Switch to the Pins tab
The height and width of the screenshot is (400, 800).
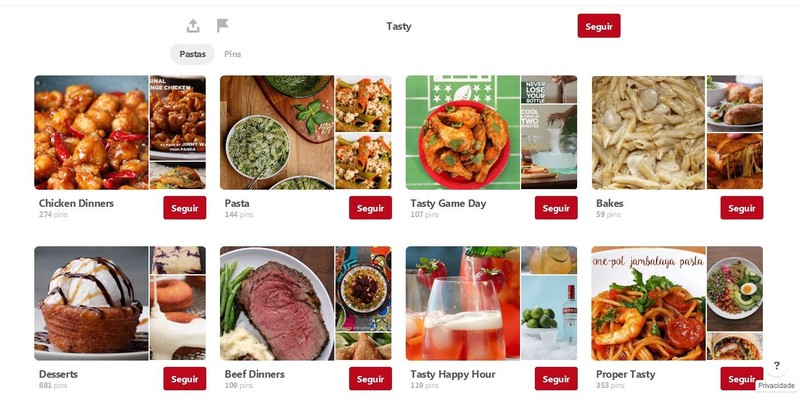tap(233, 54)
